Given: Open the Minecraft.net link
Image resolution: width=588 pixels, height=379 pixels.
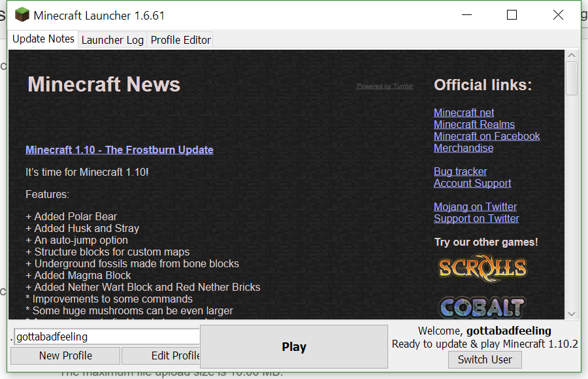Looking at the screenshot, I should pos(464,112).
